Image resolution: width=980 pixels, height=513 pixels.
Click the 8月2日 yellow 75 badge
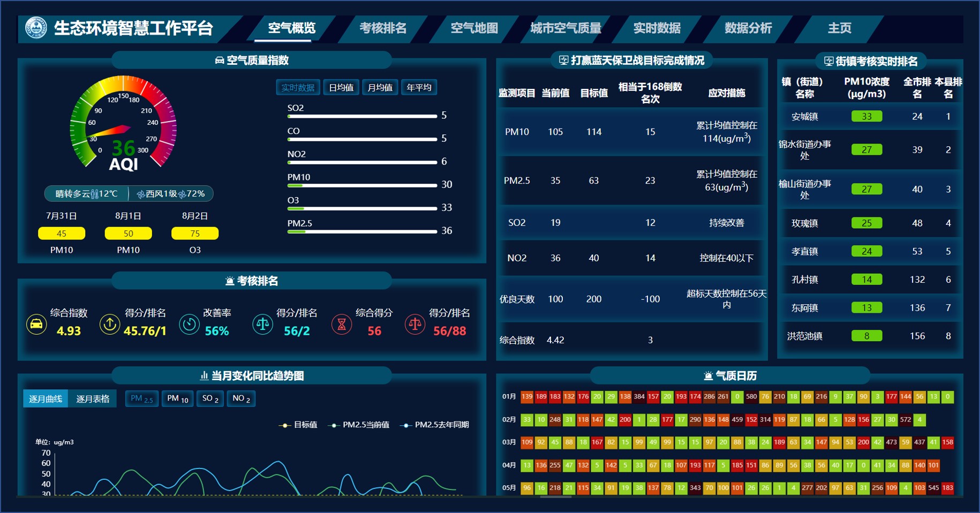pos(195,233)
